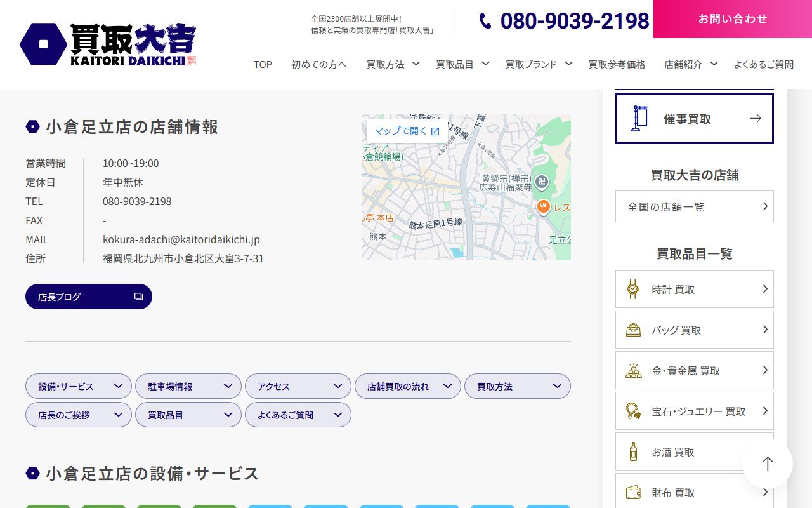Click the chevron on バッグ 買取 row
The width and height of the screenshot is (812, 508).
pyautogui.click(x=765, y=330)
